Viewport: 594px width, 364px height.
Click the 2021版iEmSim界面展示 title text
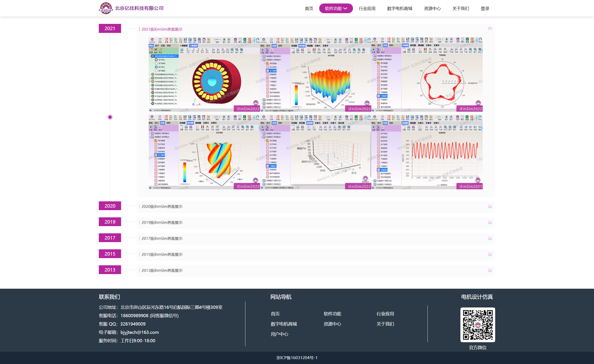162,29
